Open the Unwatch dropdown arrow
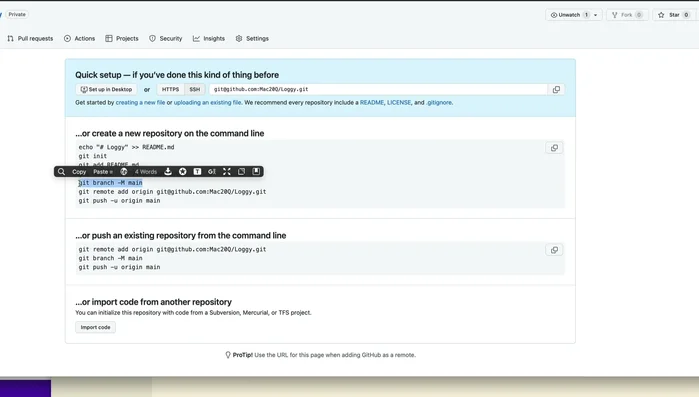 pos(596,15)
